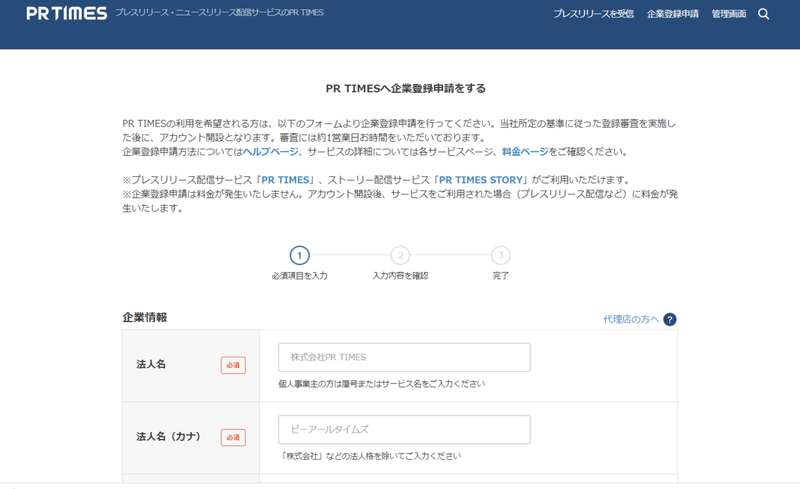Open 企業登録申請 header menu item
Screen dimensions: 800x489
[x=672, y=14]
